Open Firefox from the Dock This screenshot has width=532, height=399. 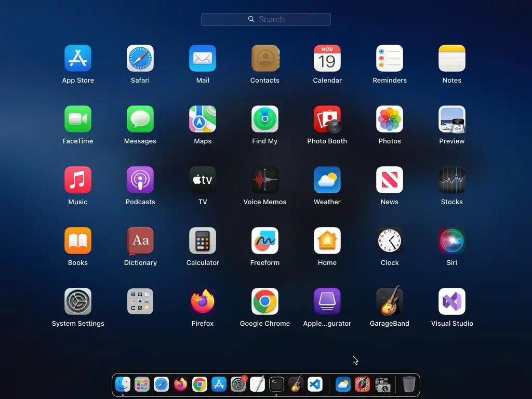click(x=180, y=384)
